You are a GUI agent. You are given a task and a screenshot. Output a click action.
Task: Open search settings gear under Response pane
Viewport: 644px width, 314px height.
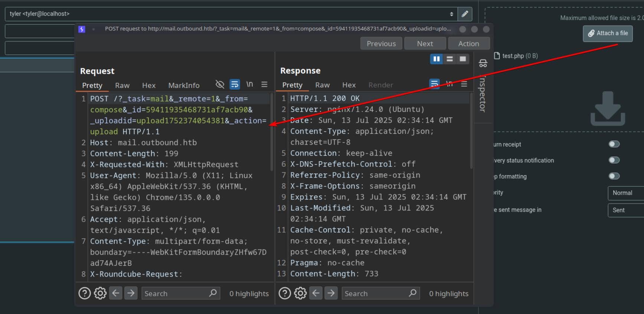[300, 293]
